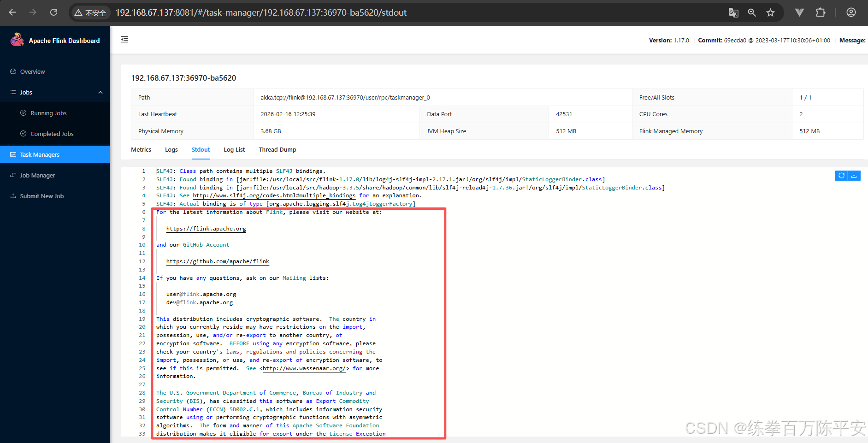Switch to the Thread Dump tab

click(278, 150)
